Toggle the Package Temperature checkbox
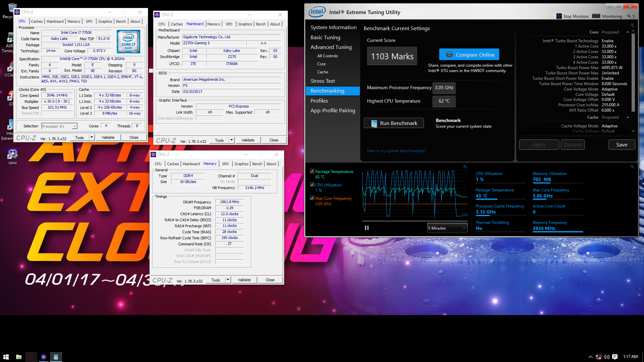The image size is (644, 362). click(312, 171)
